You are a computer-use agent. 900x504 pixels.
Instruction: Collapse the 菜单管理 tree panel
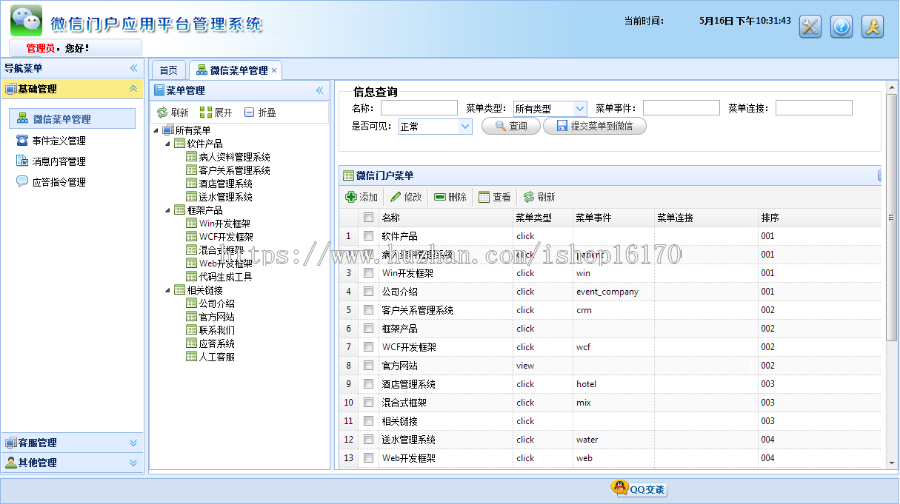click(320, 90)
